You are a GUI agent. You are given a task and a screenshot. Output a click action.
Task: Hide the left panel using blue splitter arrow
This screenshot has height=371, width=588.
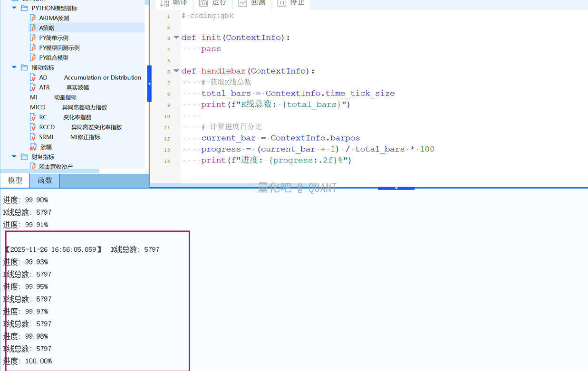(149, 84)
